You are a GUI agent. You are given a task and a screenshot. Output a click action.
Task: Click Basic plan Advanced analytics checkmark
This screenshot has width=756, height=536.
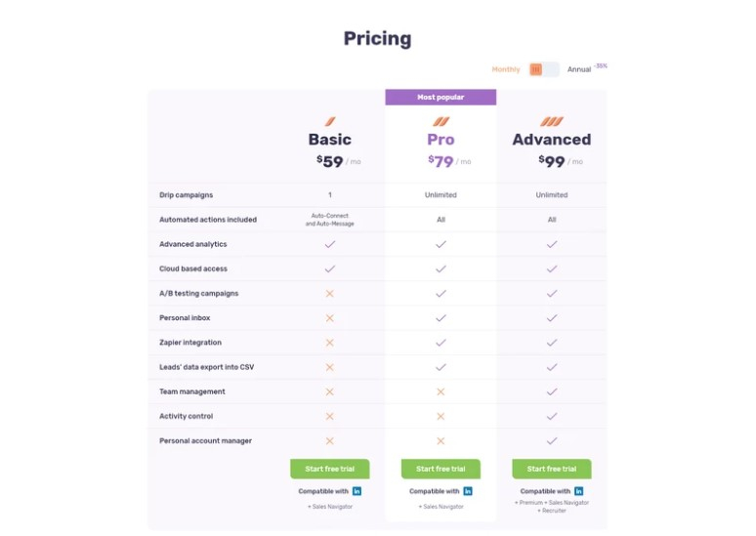coord(330,244)
